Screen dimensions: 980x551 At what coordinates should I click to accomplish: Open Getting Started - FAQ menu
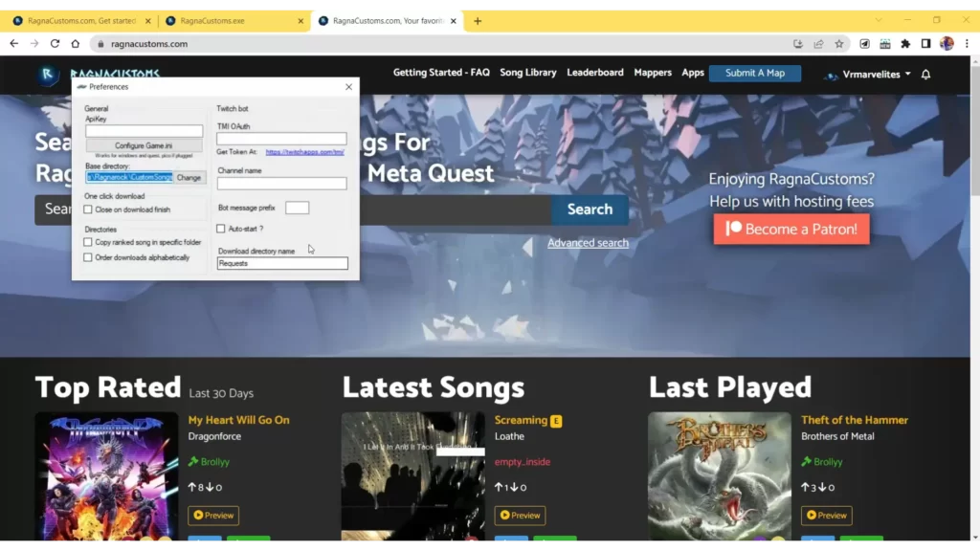tap(441, 73)
